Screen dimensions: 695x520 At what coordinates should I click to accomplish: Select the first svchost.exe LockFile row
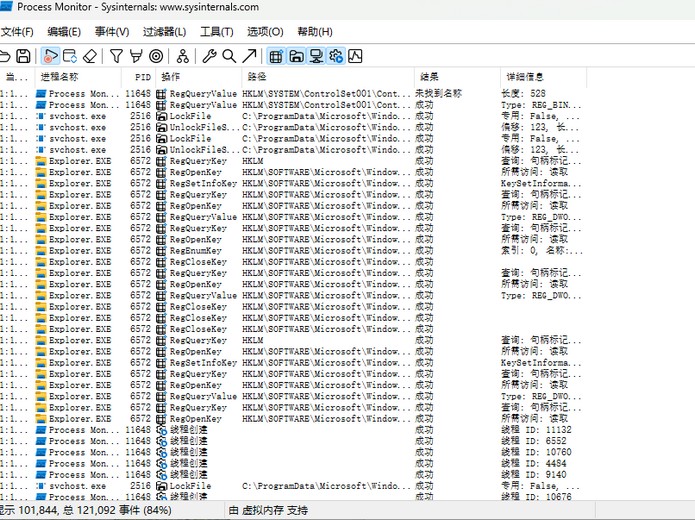[200, 116]
